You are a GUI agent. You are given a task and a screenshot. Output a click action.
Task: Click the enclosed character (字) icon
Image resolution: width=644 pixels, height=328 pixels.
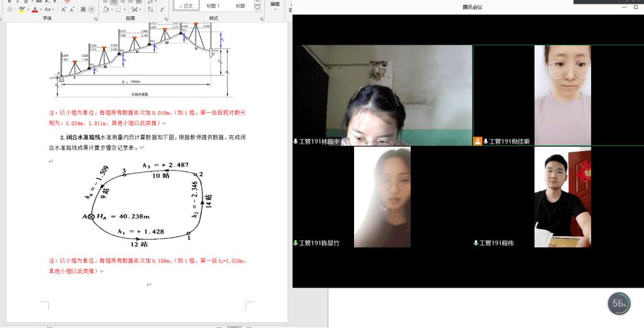point(91,9)
